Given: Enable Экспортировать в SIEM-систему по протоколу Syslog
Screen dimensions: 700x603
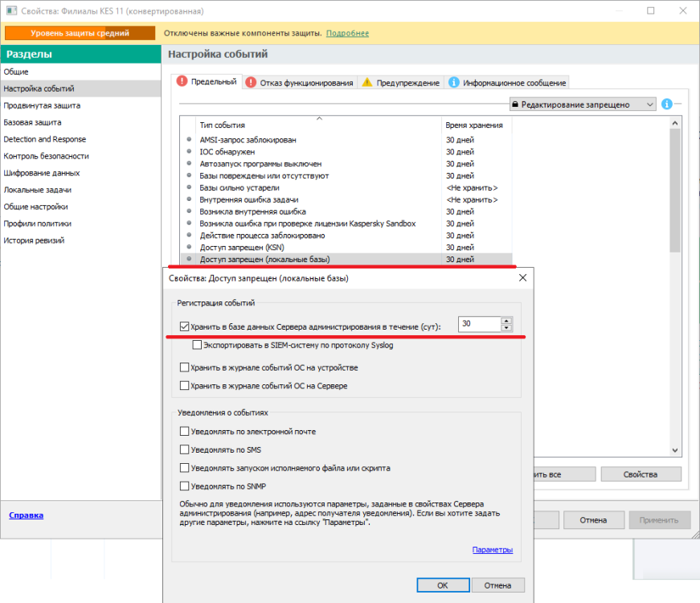Looking at the screenshot, I should pyautogui.click(x=197, y=345).
